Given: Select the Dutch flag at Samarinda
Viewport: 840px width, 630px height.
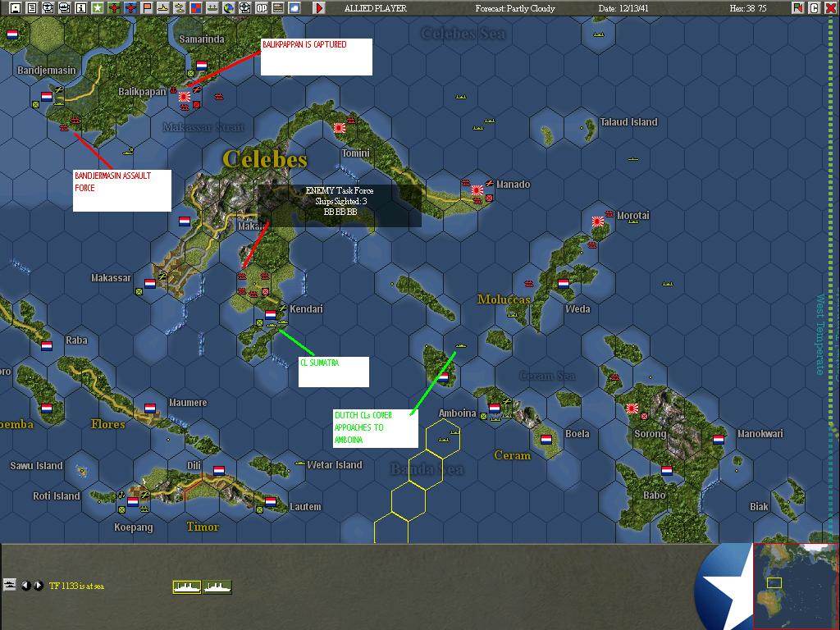Looking at the screenshot, I should click(x=202, y=66).
